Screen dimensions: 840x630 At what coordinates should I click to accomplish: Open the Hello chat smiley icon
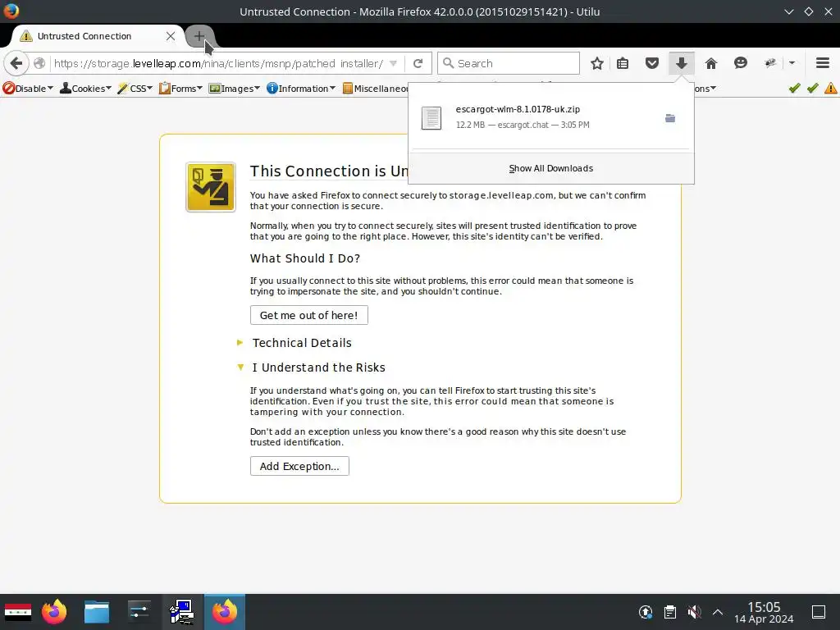741,63
